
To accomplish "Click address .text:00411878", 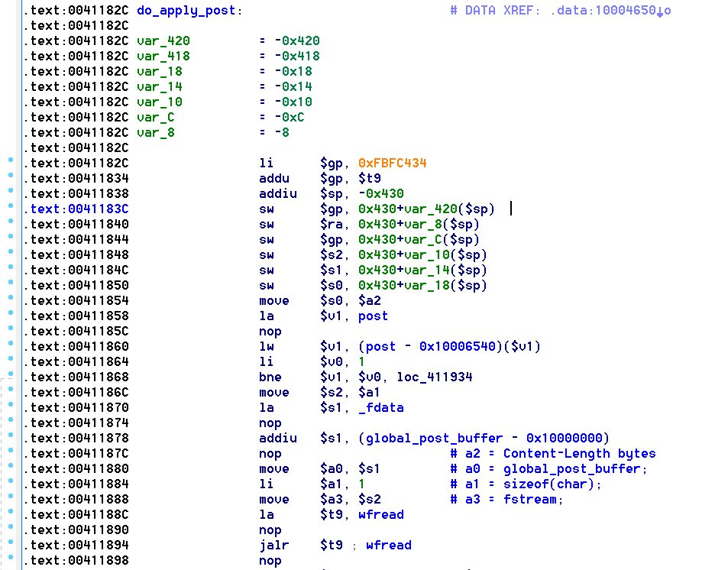I will coord(76,439).
